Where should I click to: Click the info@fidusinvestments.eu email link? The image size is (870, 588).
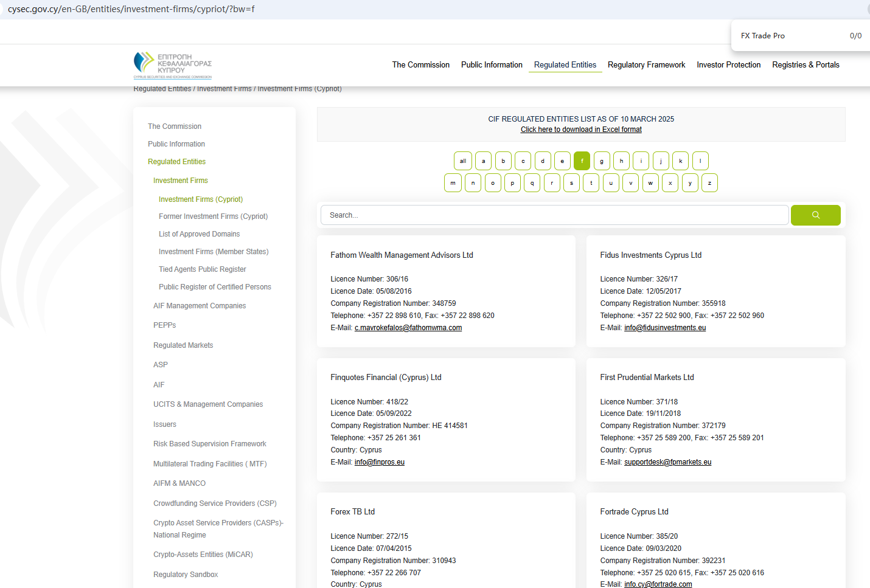coord(665,328)
